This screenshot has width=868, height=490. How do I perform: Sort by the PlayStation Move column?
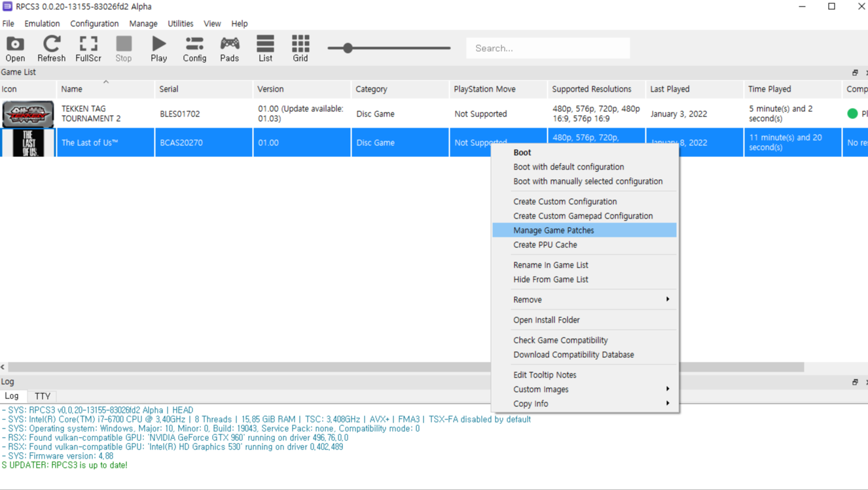(498, 89)
